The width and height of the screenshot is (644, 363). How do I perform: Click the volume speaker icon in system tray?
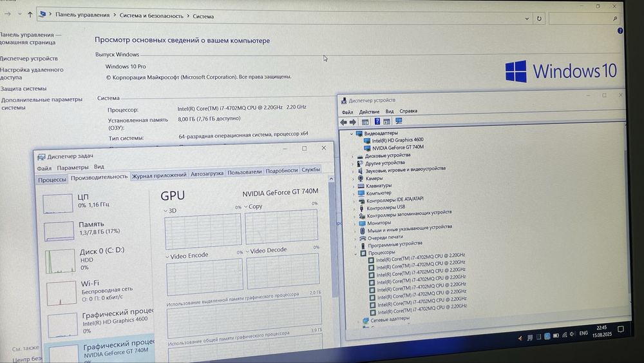coord(573,334)
